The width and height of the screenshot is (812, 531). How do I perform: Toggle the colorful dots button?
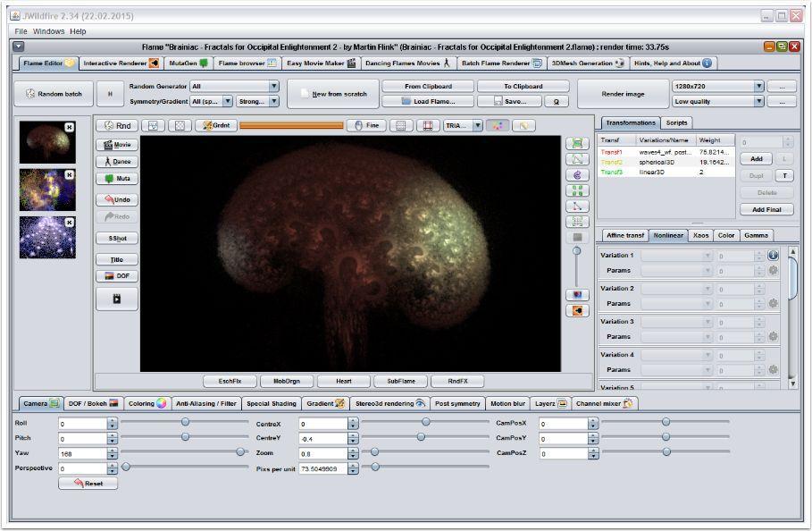498,125
